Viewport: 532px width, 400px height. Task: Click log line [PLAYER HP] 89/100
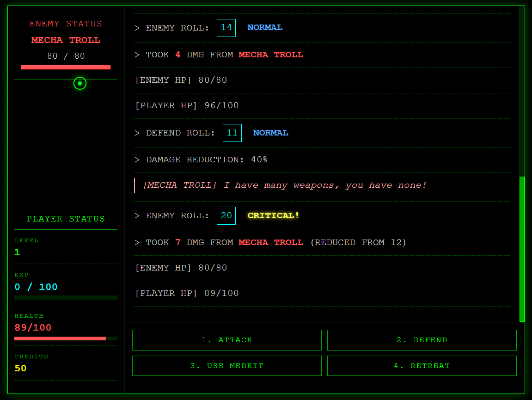[322, 293]
